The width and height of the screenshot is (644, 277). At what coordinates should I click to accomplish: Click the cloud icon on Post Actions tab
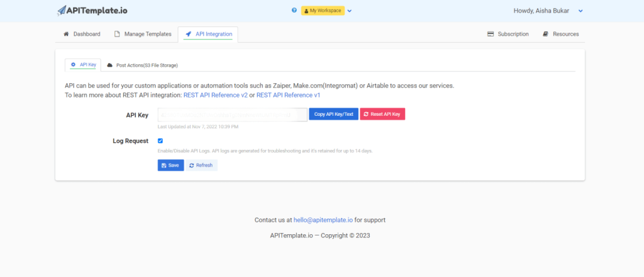[x=109, y=65]
